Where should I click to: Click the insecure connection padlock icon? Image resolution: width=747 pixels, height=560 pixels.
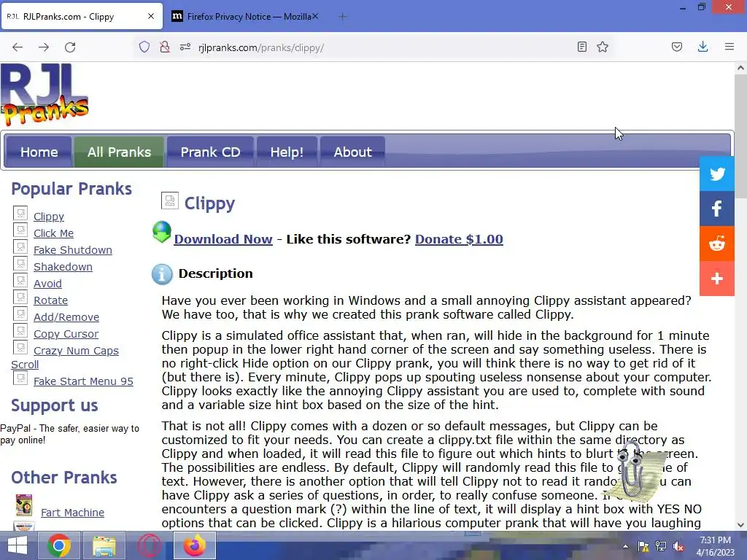[x=165, y=47]
